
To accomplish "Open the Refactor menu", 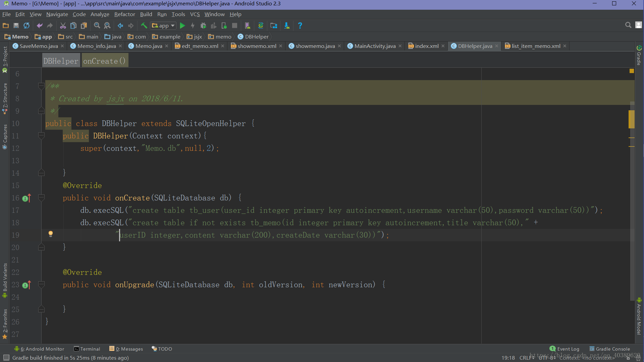I will click(124, 14).
